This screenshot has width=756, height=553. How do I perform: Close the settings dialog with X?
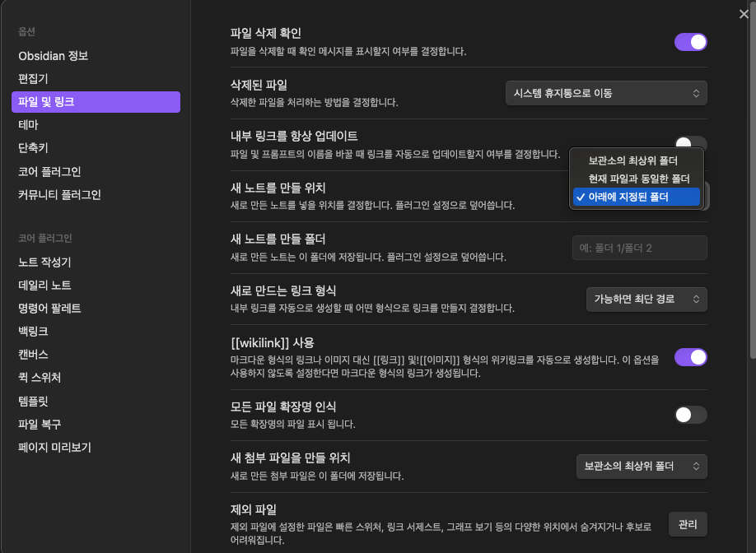(744, 14)
